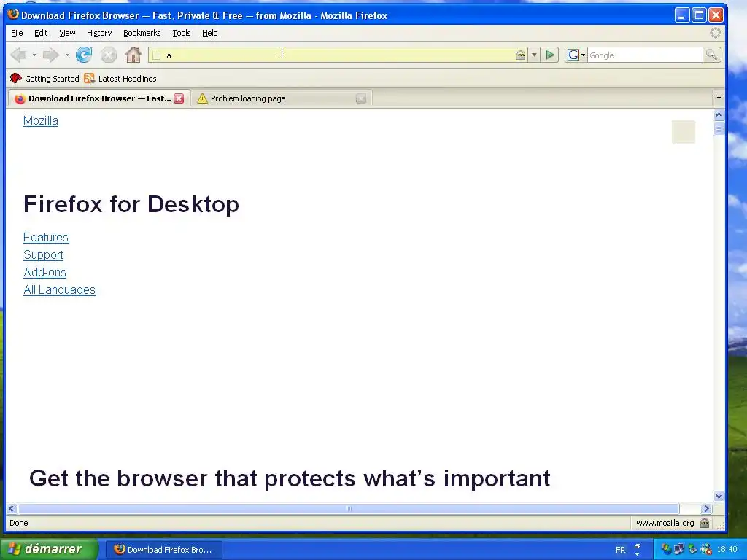Screen dimensions: 747x560
Task: Open the back history dropdown arrow
Action: [34, 55]
